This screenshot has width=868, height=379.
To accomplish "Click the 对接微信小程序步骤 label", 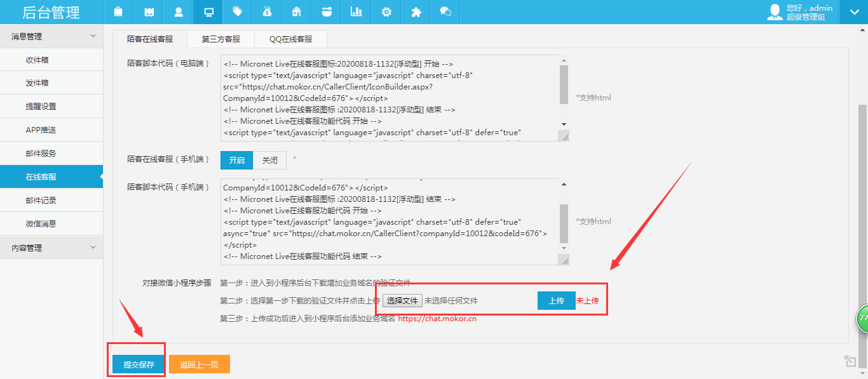I will click(x=177, y=283).
